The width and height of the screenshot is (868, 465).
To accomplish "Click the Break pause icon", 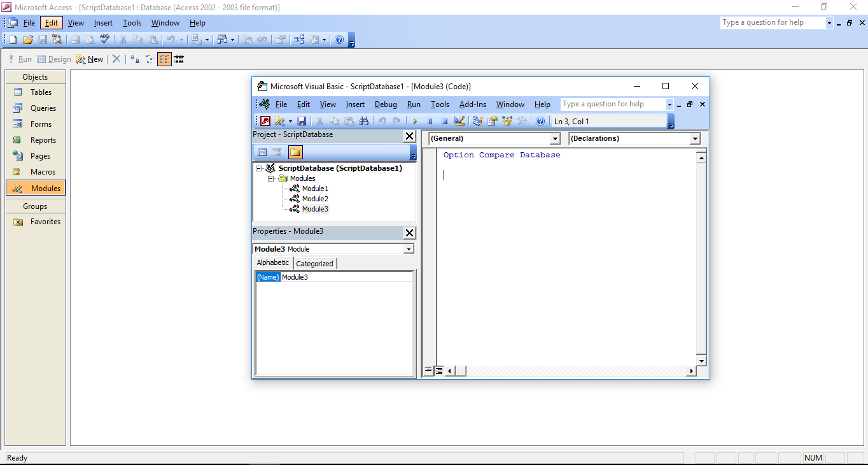I will click(430, 121).
